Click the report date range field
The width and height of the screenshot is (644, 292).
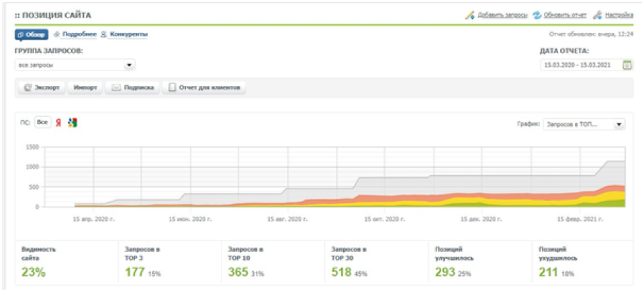[x=580, y=65]
